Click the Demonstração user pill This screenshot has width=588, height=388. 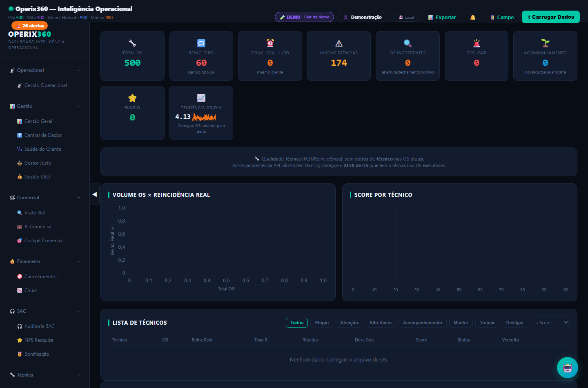pyautogui.click(x=363, y=17)
